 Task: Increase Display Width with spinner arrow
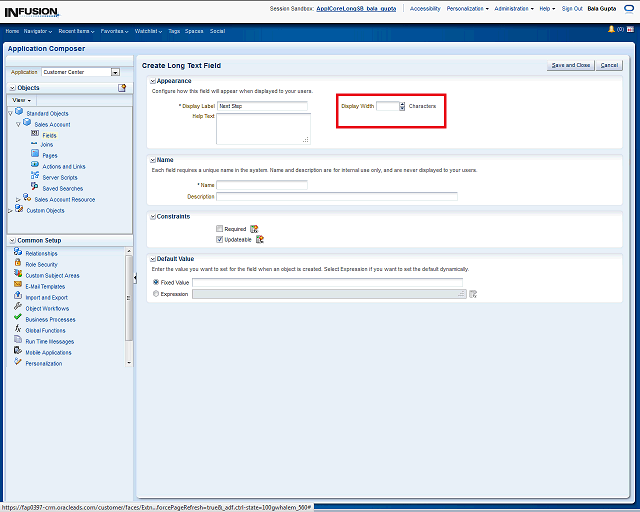pyautogui.click(x=402, y=103)
